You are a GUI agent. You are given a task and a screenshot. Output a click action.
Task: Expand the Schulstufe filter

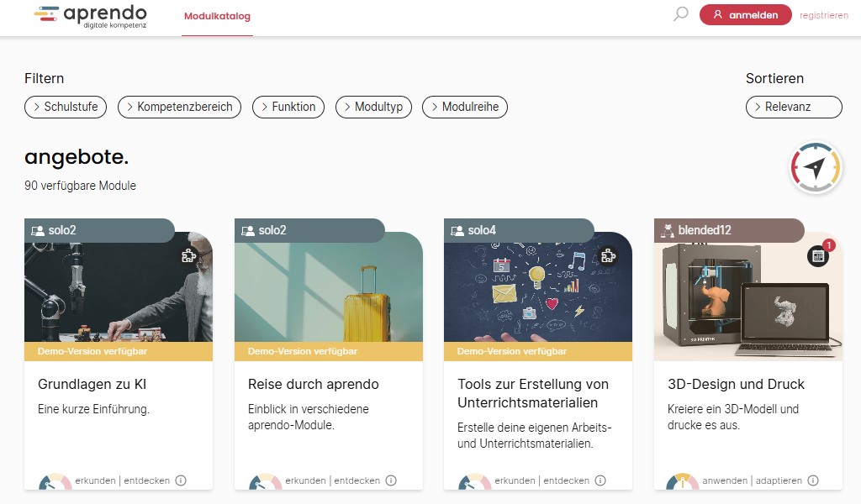click(x=66, y=107)
